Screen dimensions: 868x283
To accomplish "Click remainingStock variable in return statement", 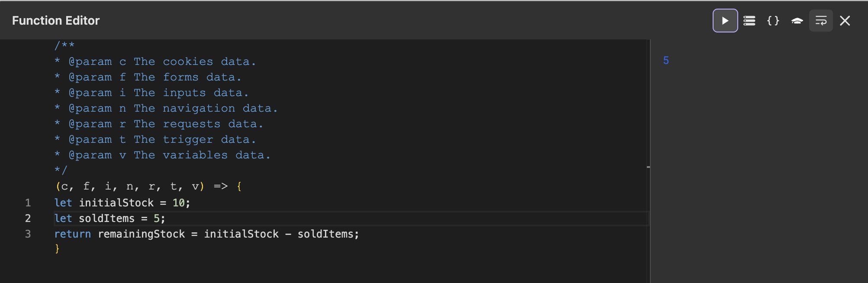I will click(x=141, y=234).
